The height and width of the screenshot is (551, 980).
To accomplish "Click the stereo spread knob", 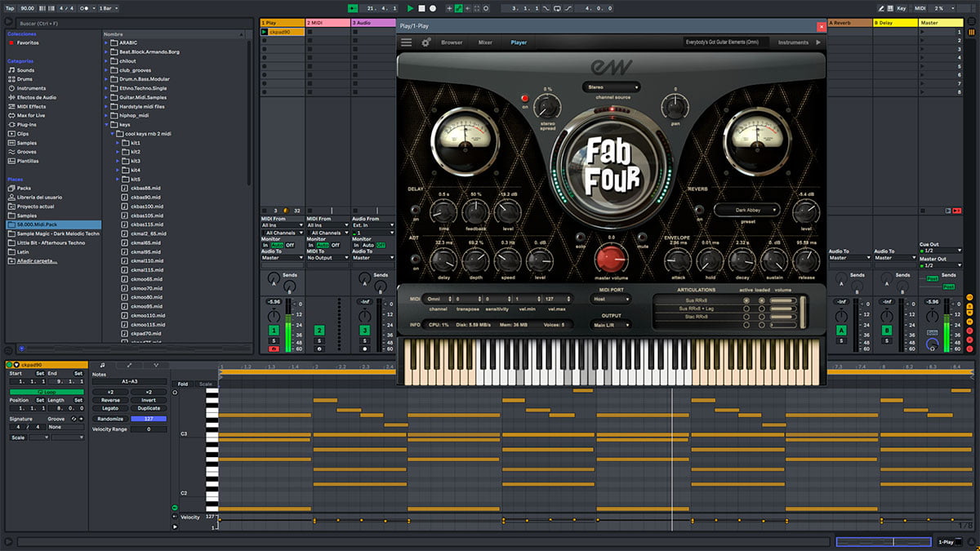I will tap(546, 105).
